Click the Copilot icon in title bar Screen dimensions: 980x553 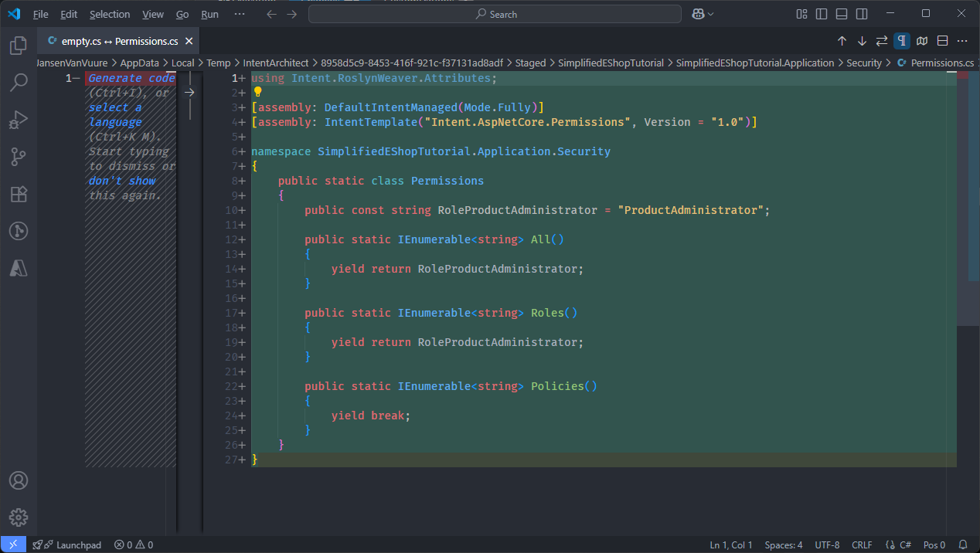tap(699, 14)
